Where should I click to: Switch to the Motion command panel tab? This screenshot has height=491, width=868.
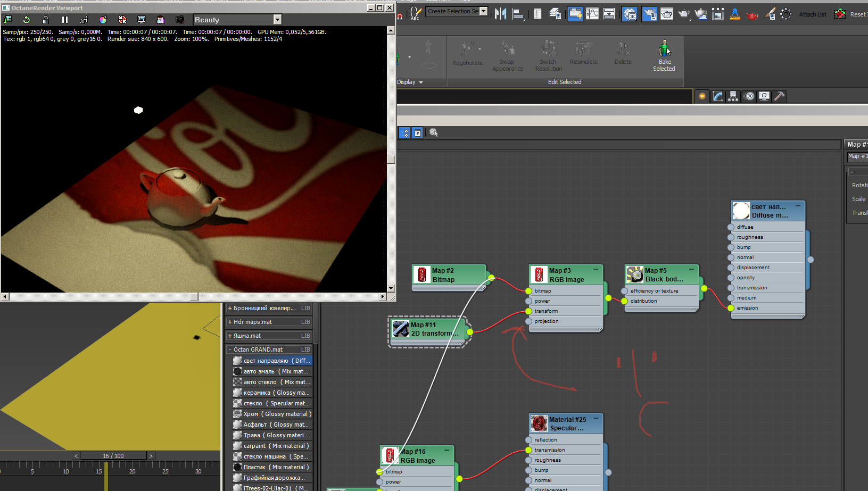749,96
